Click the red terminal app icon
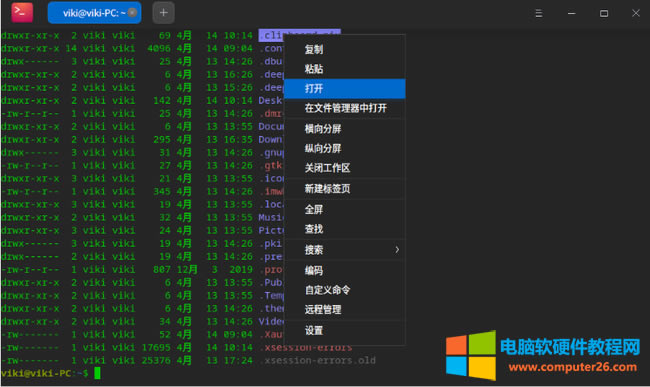Viewport: 650px width, 387px height. tap(22, 12)
